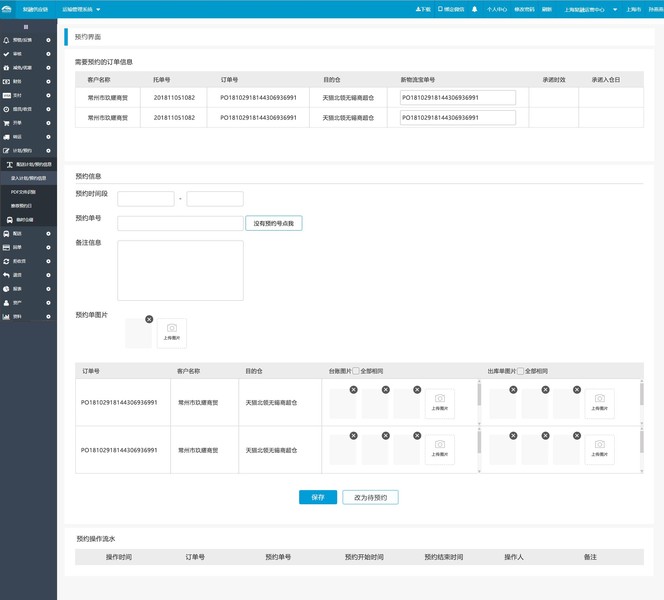Viewport: 664px width, 600px height.
Task: Tick 全部相同 checkbox beside 出库单图片
Action: click(520, 371)
